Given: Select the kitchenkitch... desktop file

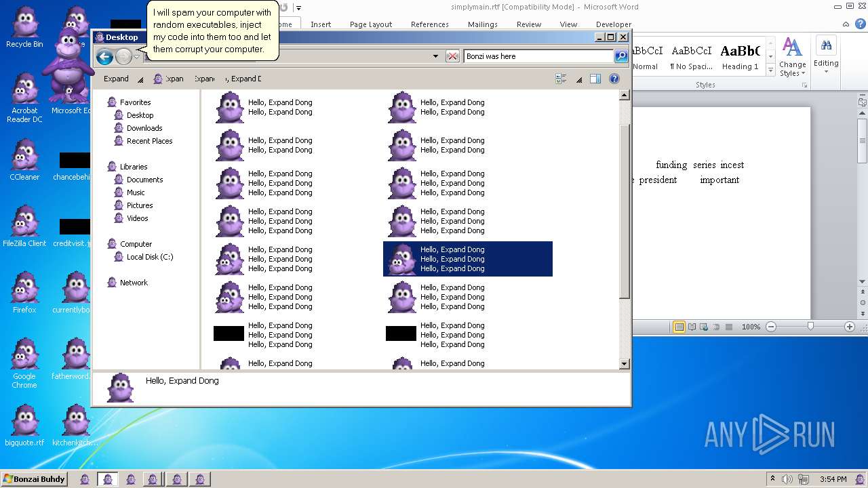Looking at the screenshot, I should (75, 426).
